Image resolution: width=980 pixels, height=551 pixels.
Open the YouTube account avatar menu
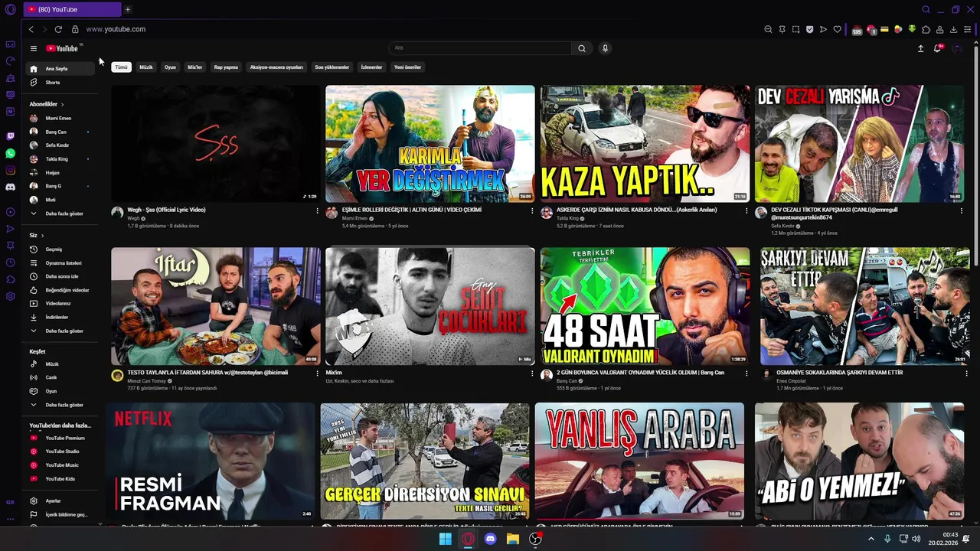tap(956, 48)
